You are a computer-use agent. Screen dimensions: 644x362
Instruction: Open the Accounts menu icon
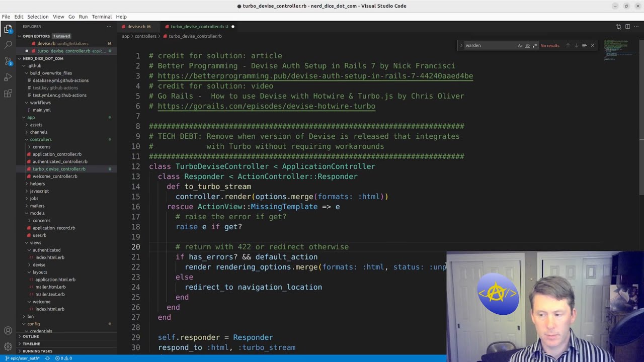pyautogui.click(x=8, y=330)
